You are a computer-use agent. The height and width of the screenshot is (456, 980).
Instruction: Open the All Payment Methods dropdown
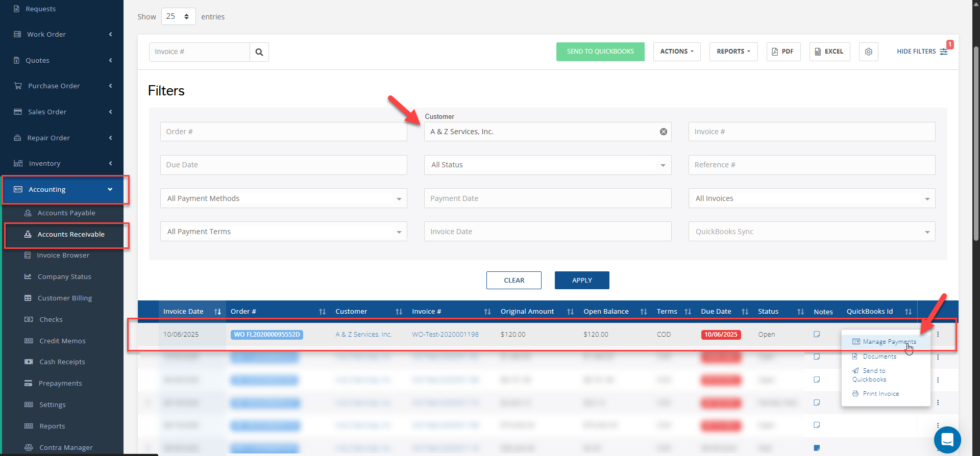283,198
